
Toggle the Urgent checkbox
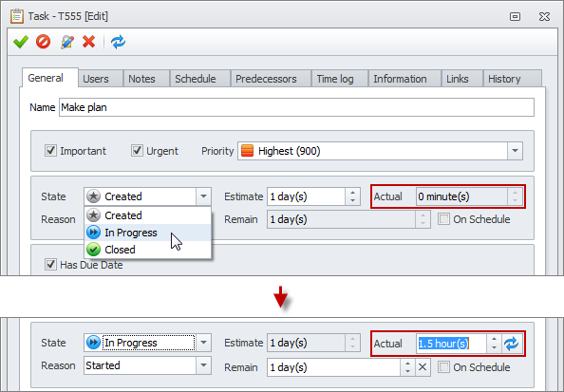137,150
